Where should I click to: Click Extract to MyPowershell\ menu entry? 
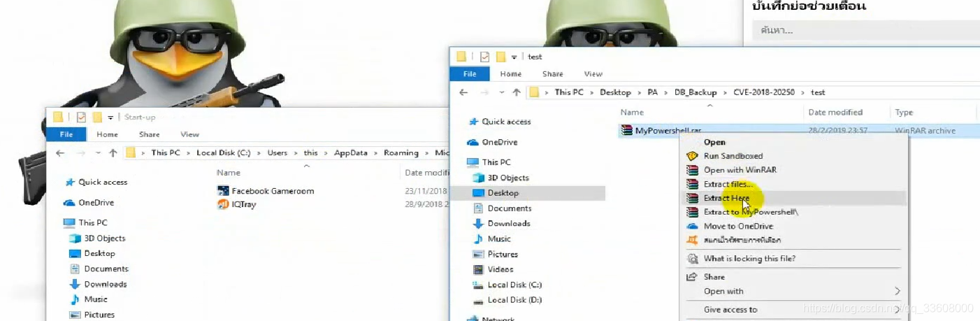click(x=751, y=212)
